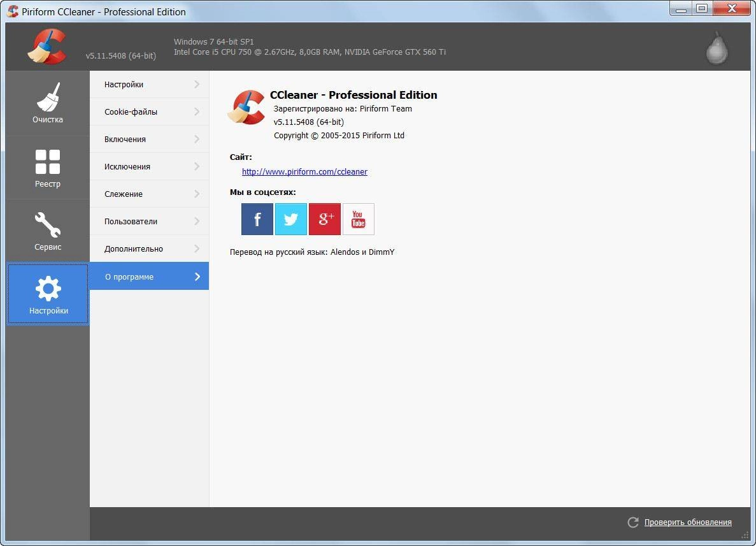756x546 pixels.
Task: Click the Перевод на русский язык credits text
Action: tap(312, 252)
